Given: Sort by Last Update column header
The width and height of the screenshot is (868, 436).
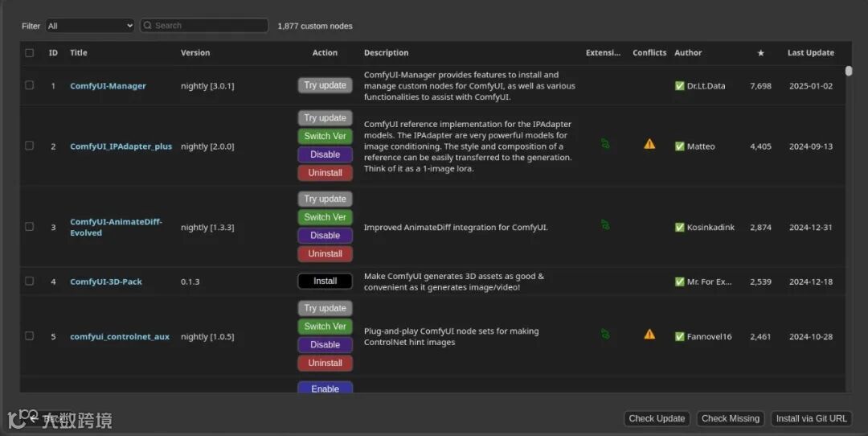Looking at the screenshot, I should tap(811, 52).
